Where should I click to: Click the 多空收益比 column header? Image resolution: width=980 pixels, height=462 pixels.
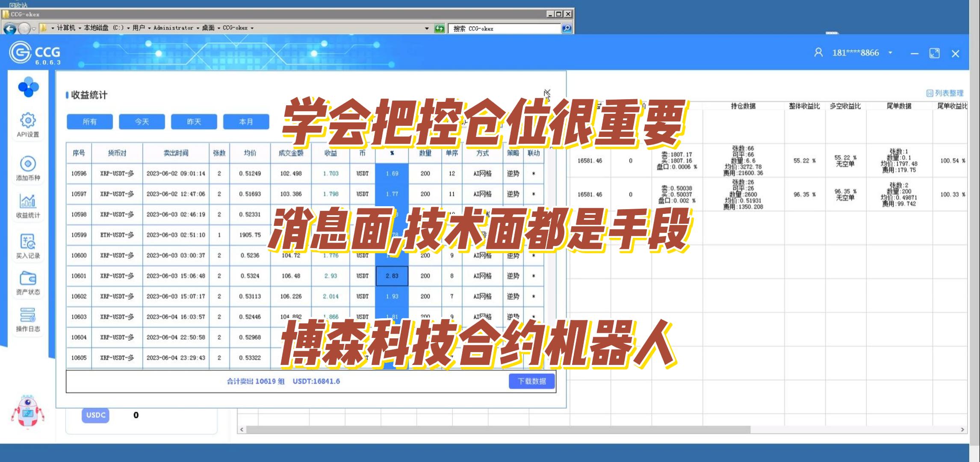(845, 106)
